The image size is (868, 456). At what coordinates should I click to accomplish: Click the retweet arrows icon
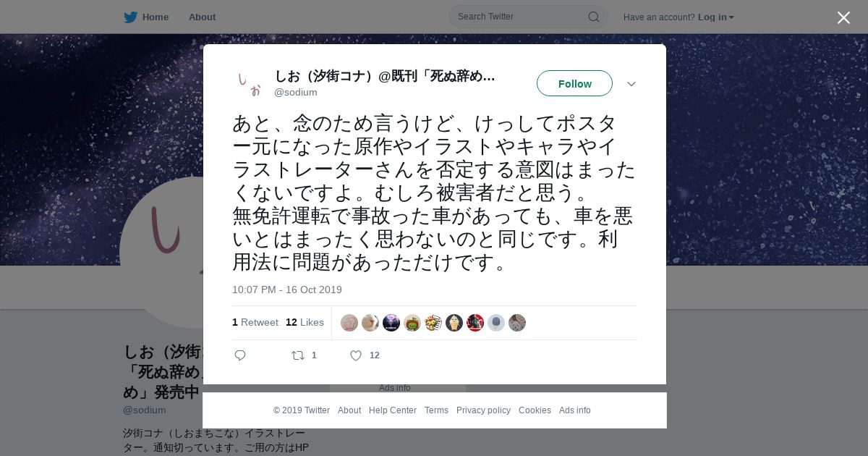tap(297, 355)
